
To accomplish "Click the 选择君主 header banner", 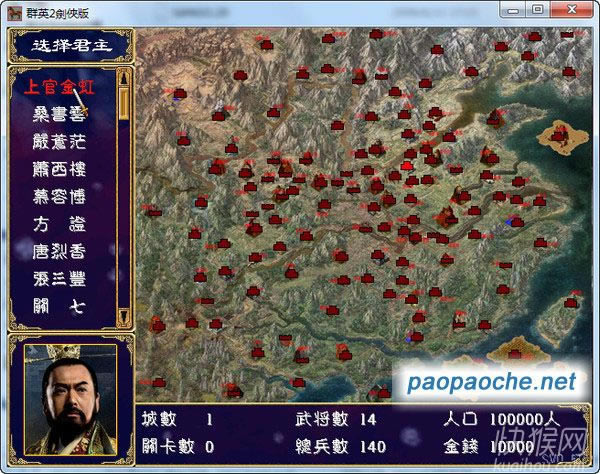I will pos(66,45).
